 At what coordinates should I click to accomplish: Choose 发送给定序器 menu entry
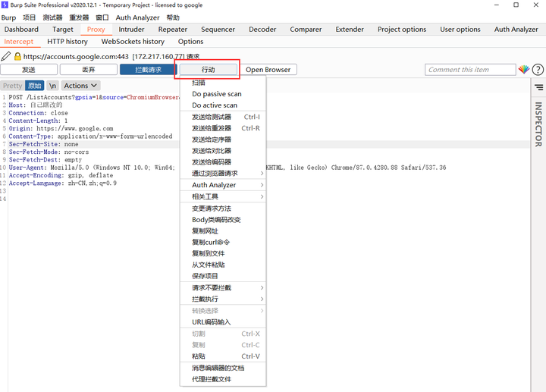point(223,140)
